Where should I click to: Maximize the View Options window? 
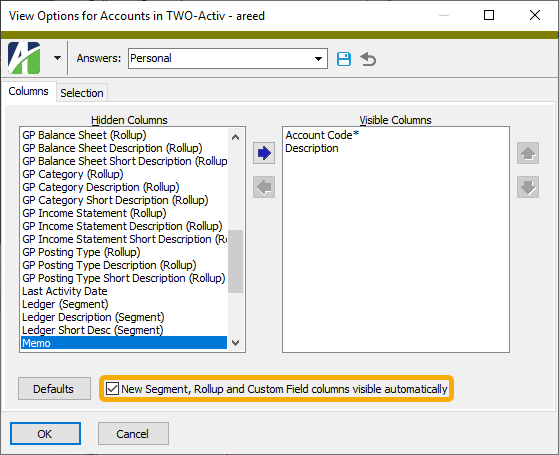click(489, 15)
